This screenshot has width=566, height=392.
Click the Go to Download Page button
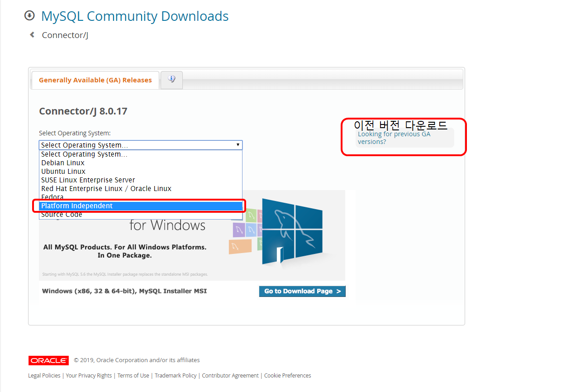302,292
